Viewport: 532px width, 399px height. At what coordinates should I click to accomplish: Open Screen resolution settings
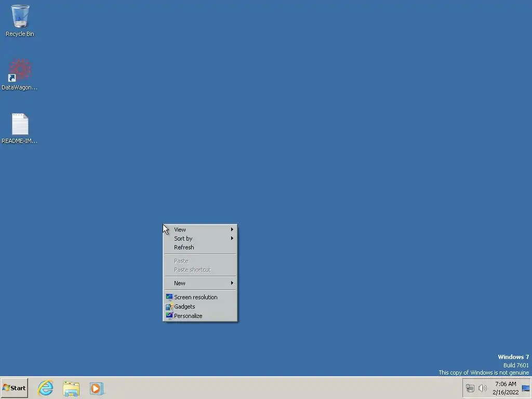coord(200,297)
